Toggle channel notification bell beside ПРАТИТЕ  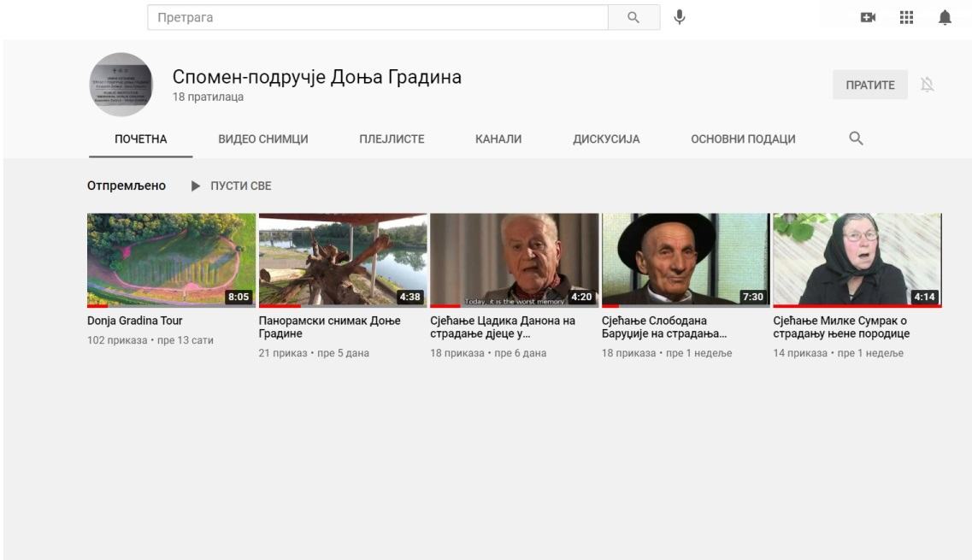(x=927, y=85)
